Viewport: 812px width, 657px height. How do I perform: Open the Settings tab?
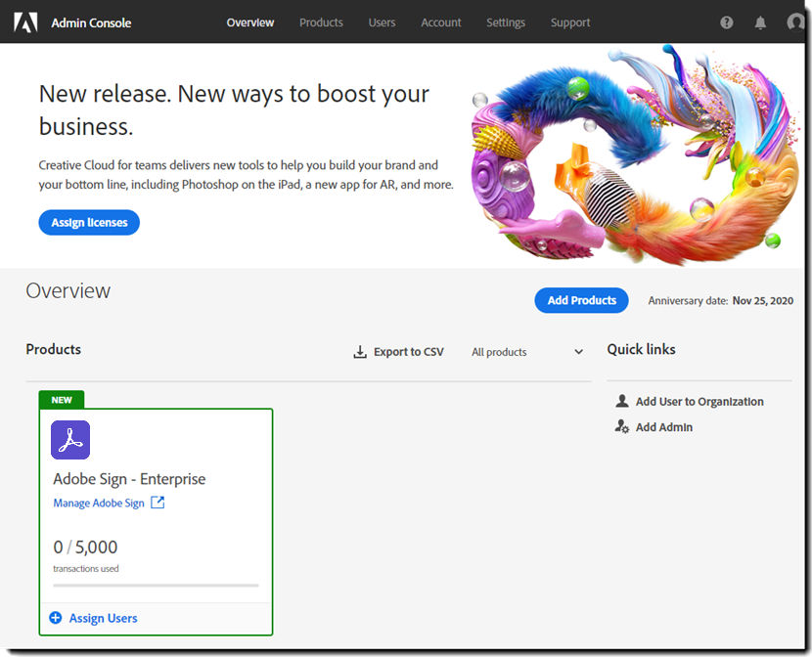click(506, 22)
